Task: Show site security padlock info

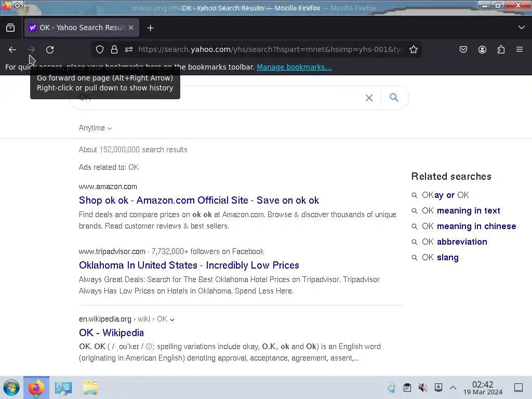Action: point(114,49)
